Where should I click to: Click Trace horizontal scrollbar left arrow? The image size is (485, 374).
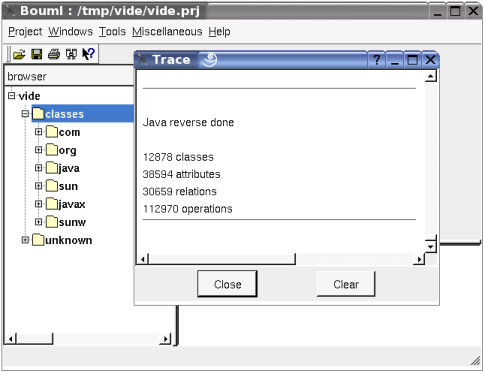[x=143, y=259]
